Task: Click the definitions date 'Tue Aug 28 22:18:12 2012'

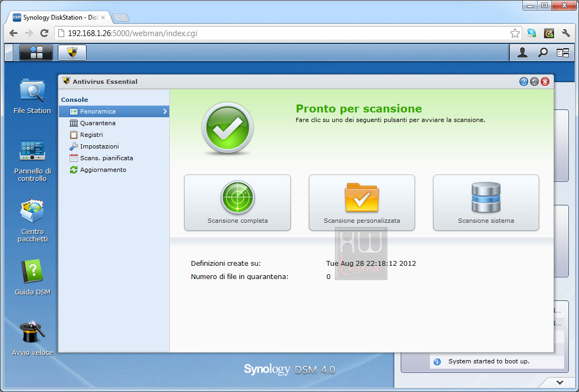Action: [x=371, y=264]
